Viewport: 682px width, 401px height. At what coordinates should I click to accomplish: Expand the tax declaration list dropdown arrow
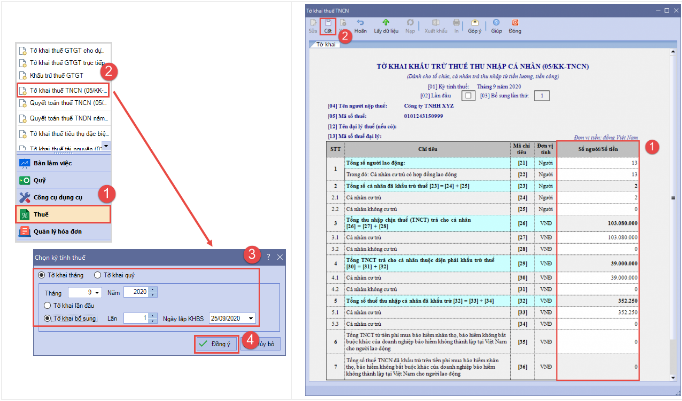pos(106,146)
